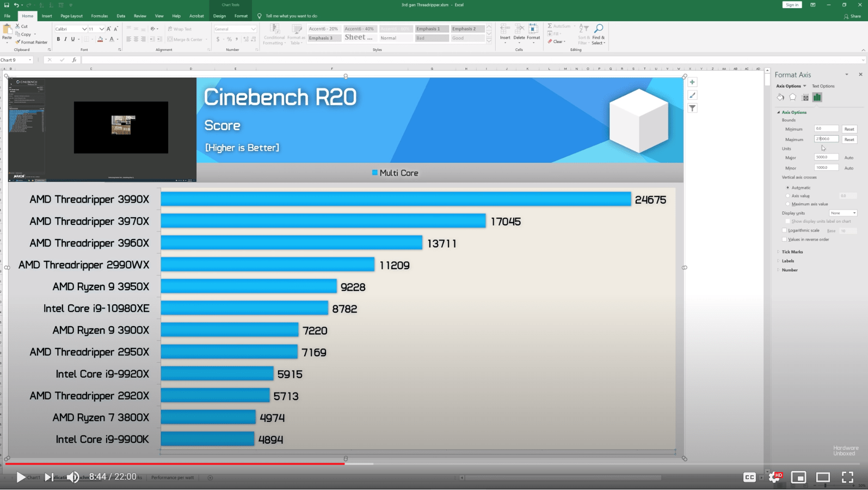Open the Page Layout ribbon tab

point(71,16)
